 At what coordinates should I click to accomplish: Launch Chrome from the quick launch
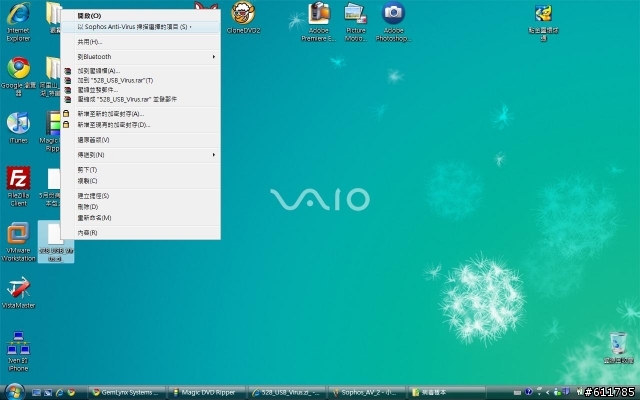point(71,393)
